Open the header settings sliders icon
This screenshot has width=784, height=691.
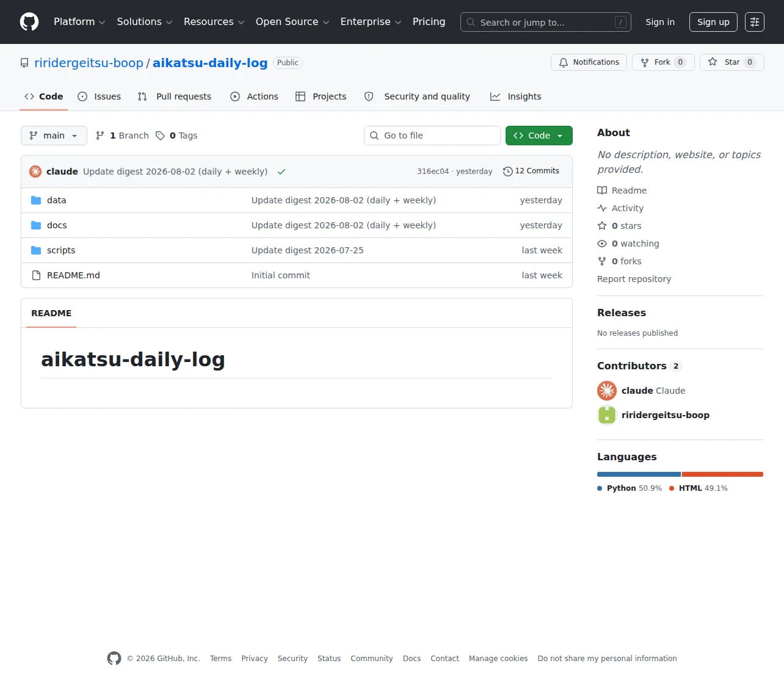755,22
